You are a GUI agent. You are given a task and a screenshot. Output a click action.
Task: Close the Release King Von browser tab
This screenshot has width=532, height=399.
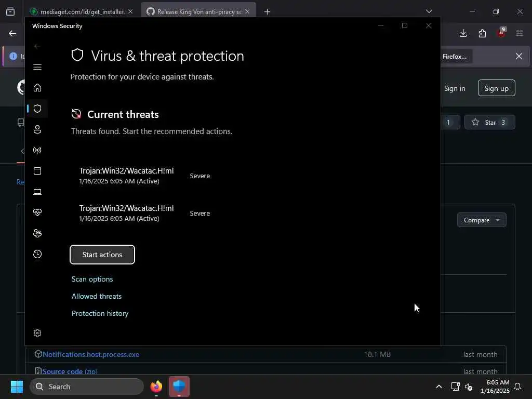coord(247,11)
